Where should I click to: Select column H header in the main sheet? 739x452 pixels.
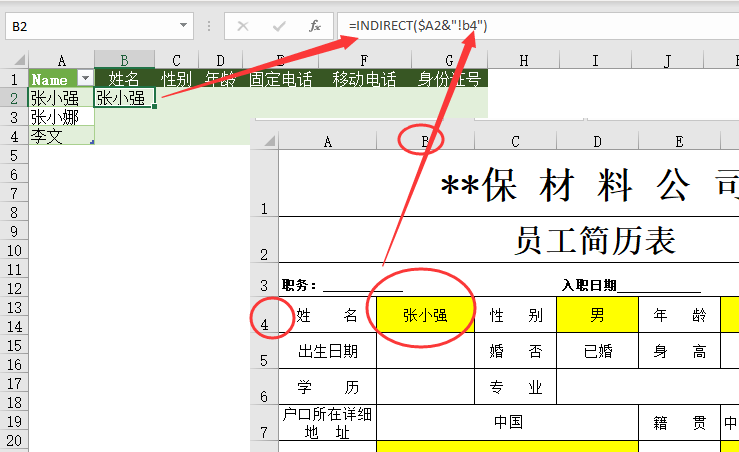523,60
